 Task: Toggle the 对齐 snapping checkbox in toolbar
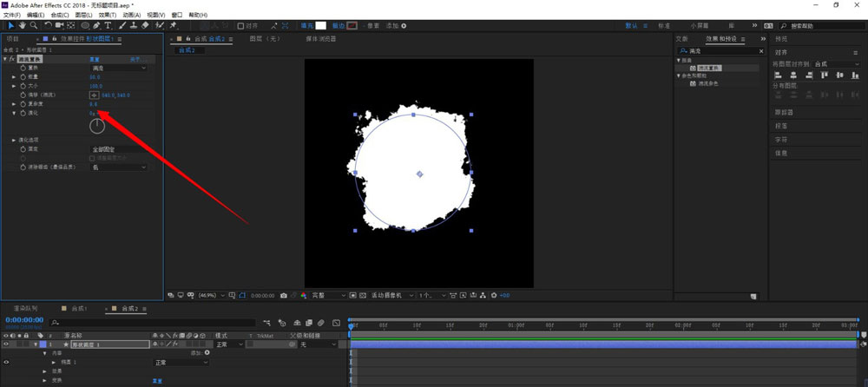[x=240, y=25]
